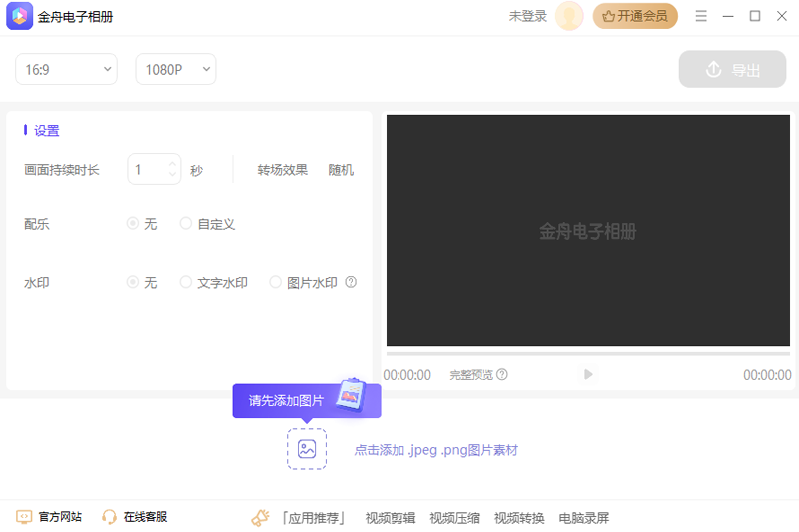799x532 pixels.
Task: Expand the 16:9 aspect ratio dropdown
Action: coord(66,69)
